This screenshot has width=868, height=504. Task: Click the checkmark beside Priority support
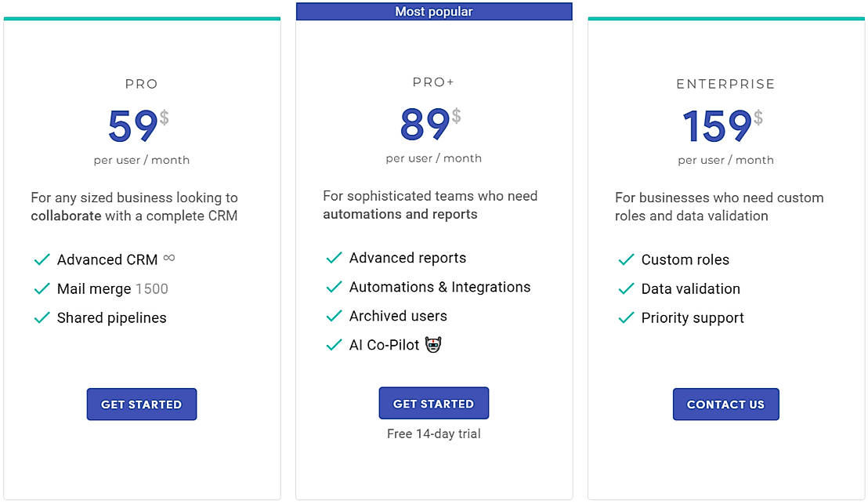[x=626, y=317]
